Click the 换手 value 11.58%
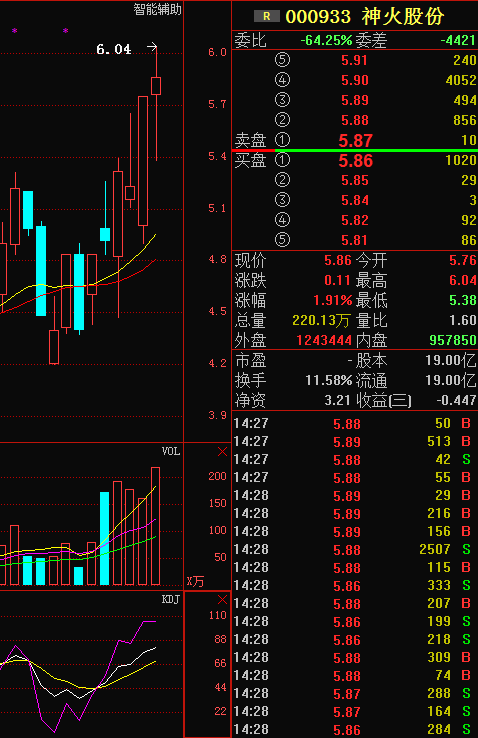The height and width of the screenshot is (738, 478). 328,380
